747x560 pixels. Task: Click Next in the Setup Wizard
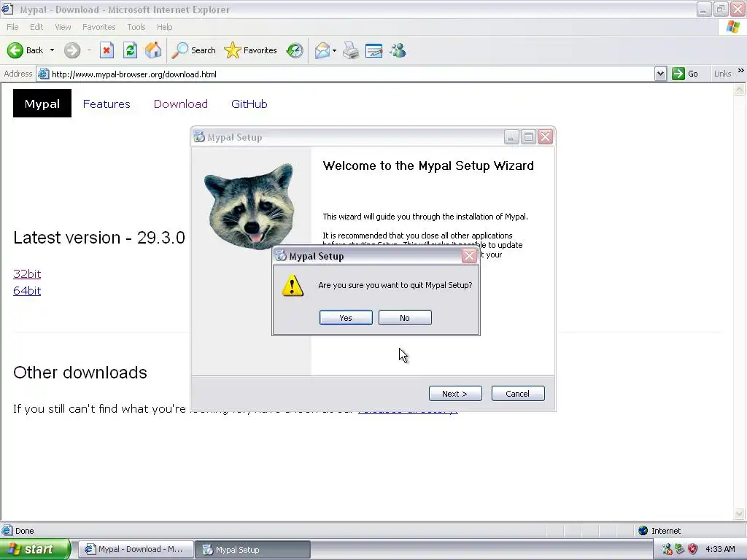tap(455, 393)
